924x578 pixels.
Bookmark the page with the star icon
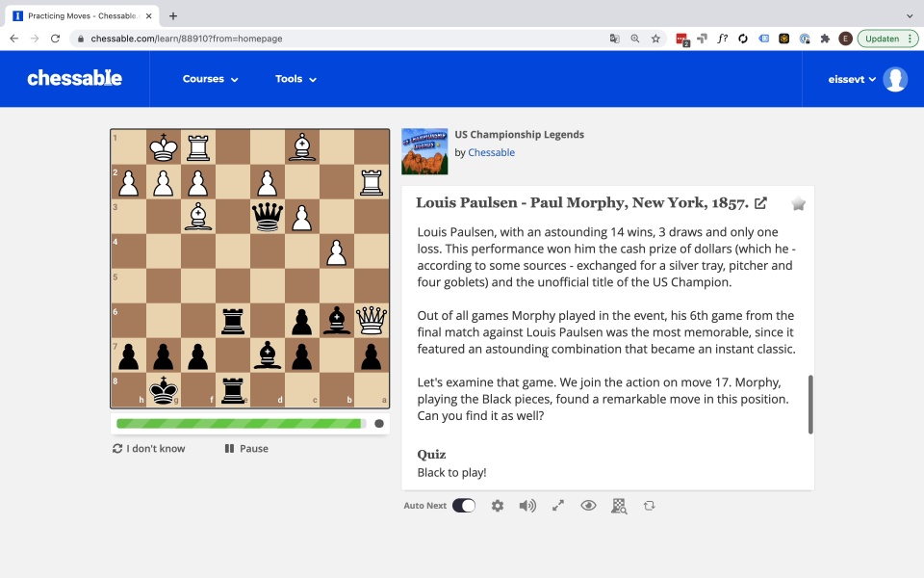(655, 39)
